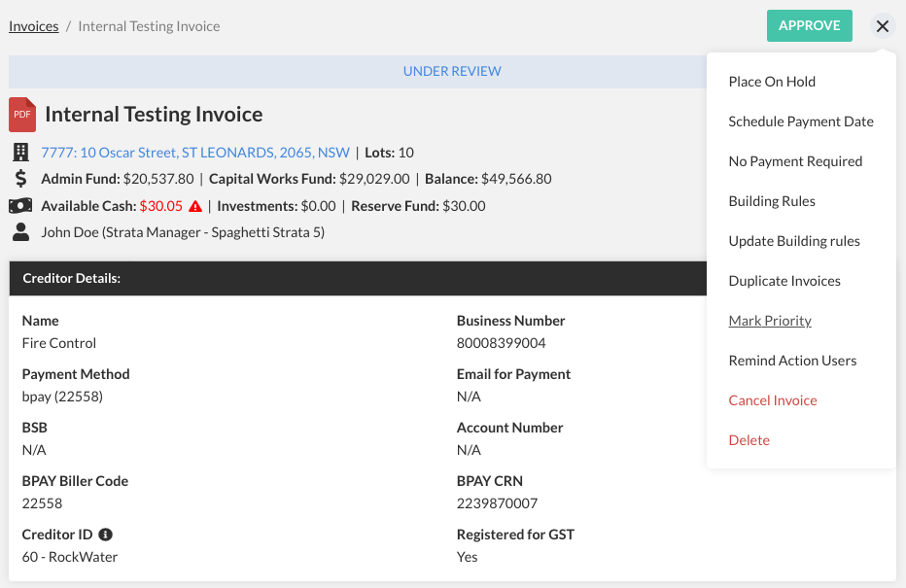The width and height of the screenshot is (906, 588).
Task: Click Capital Works Fund value $29,029.00
Action: [x=374, y=179]
